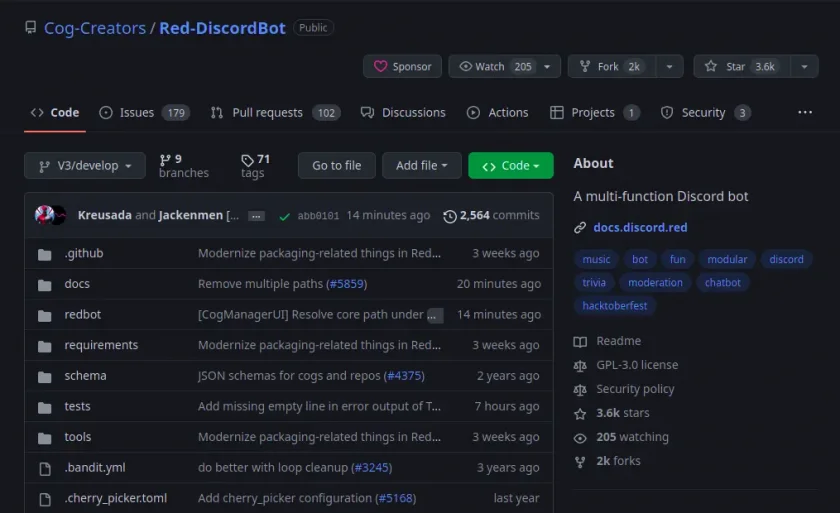Open the V3/develop branch selector
Screen dimensions: 840x513
(85, 165)
